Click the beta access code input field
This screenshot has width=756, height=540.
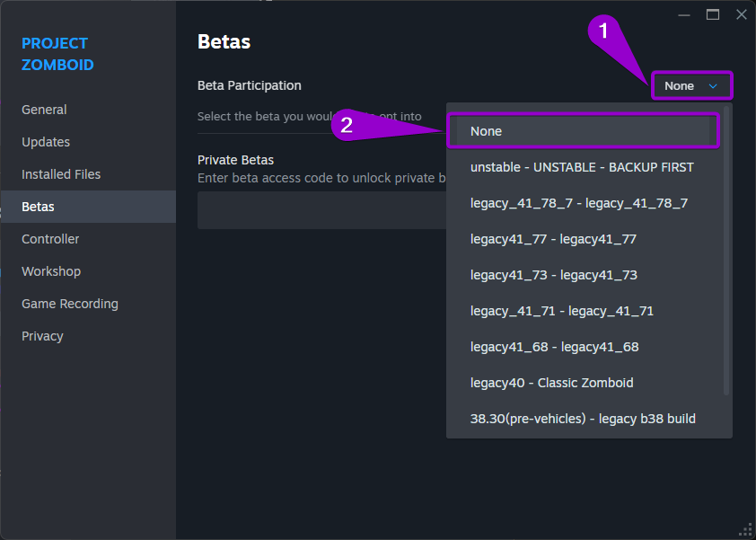[x=322, y=210]
